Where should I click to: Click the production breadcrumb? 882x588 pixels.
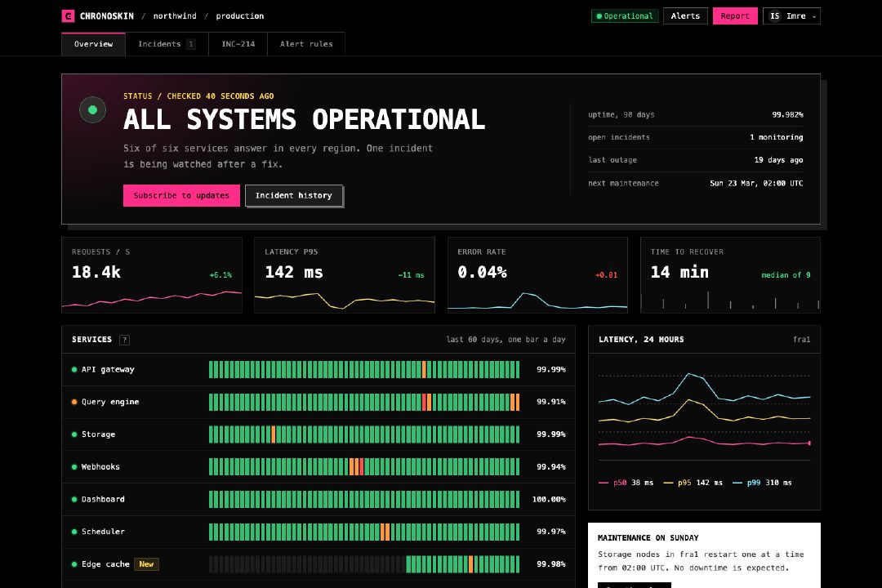(x=239, y=16)
